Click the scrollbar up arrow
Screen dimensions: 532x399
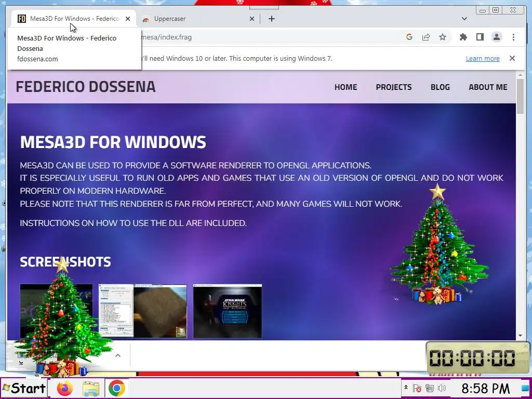520,75
